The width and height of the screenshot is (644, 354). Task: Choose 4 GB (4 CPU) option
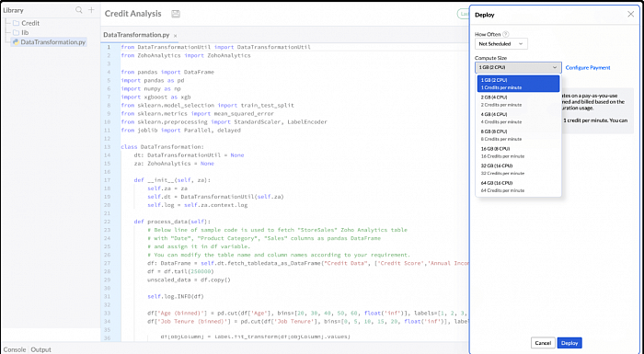point(518,118)
